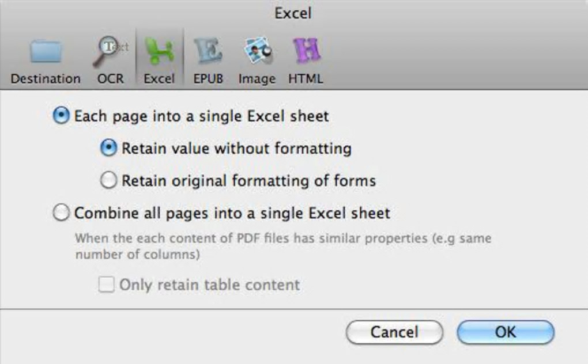Select the green Excel toolbar icon
The height and width of the screenshot is (364, 588).
pos(159,52)
